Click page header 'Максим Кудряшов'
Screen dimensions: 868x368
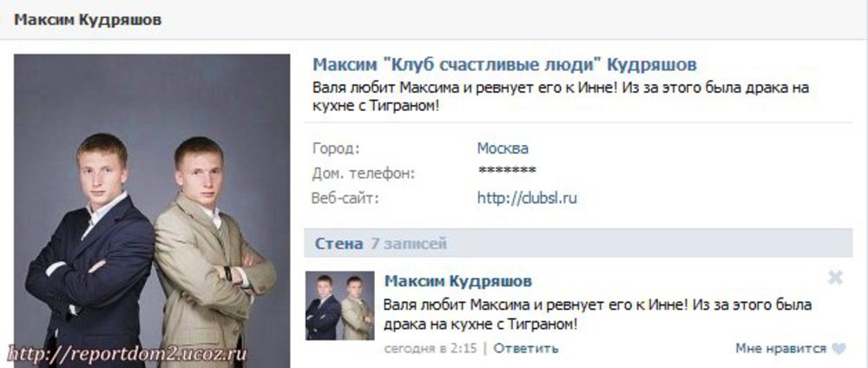88,20
